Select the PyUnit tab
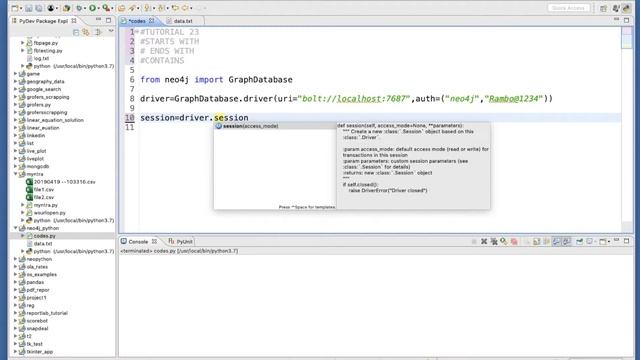This screenshot has height=360, width=640. [180, 242]
